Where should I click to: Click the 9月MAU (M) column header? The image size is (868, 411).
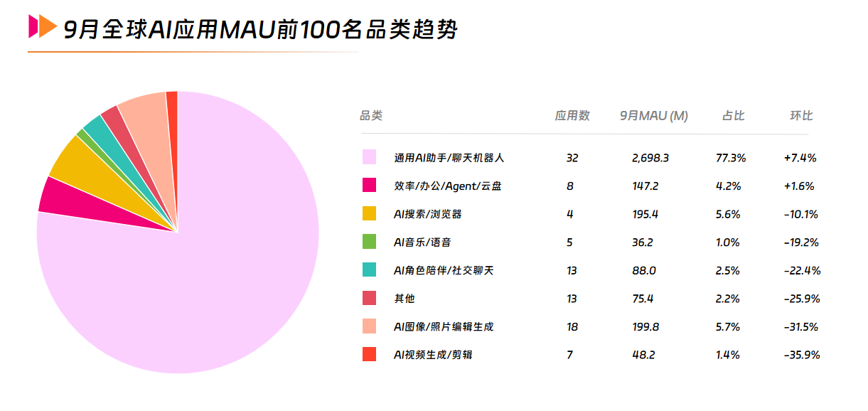click(654, 115)
